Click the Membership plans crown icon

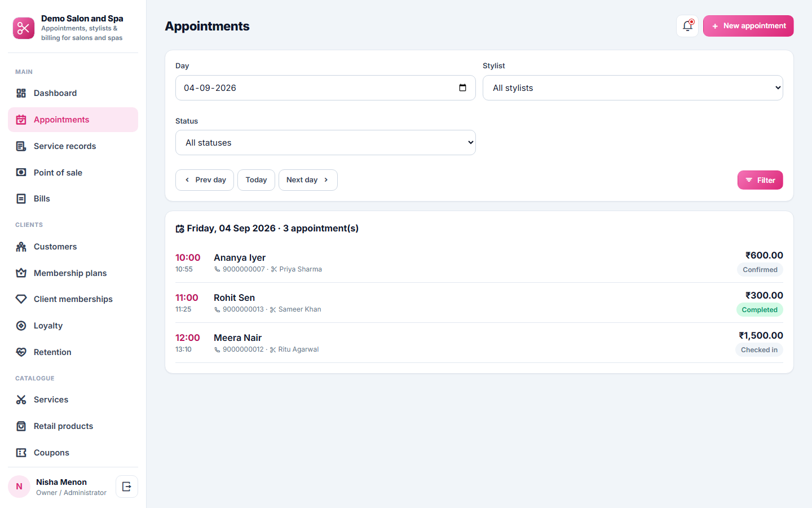coord(21,273)
